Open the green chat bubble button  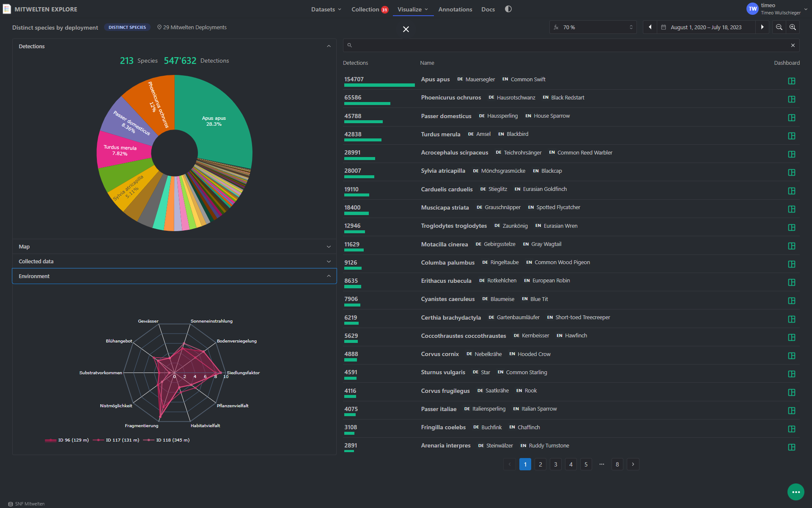coord(796,492)
